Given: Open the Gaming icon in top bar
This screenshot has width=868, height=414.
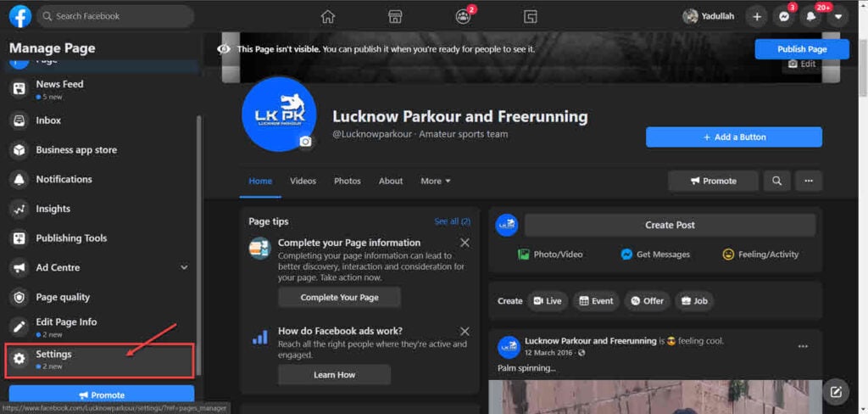Looking at the screenshot, I should click(x=530, y=17).
